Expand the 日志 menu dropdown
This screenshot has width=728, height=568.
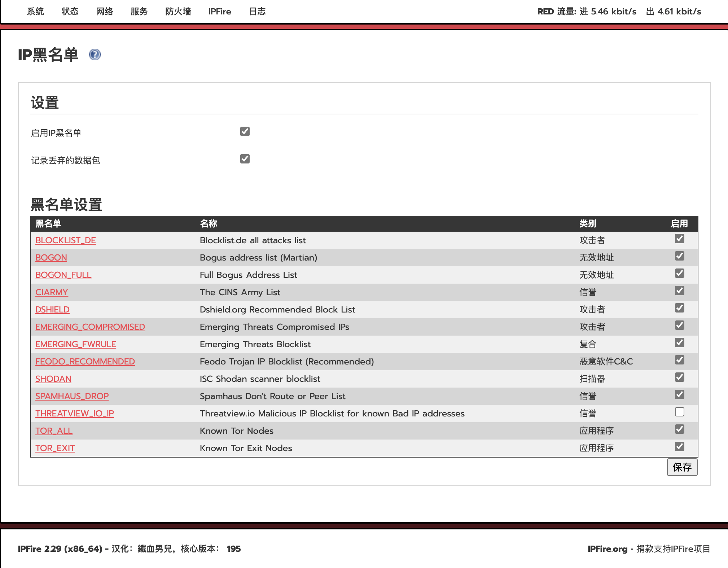257,12
